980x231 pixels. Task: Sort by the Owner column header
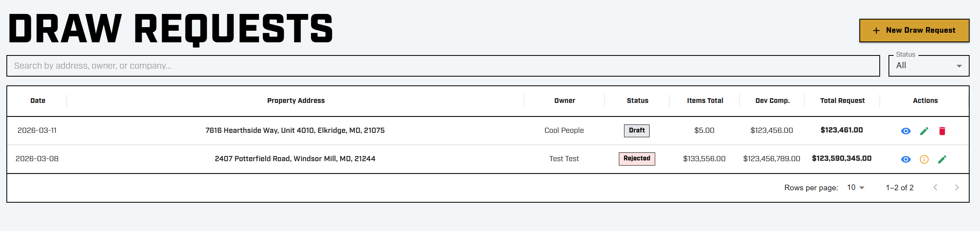565,101
